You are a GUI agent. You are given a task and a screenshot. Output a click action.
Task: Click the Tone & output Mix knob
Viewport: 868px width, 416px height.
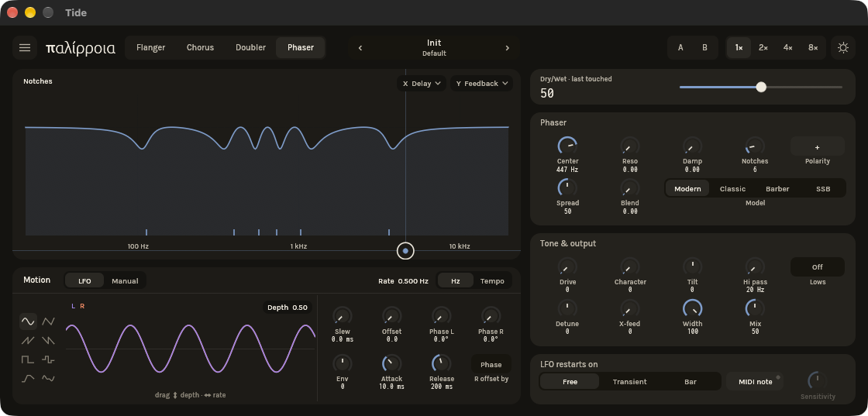pyautogui.click(x=755, y=308)
